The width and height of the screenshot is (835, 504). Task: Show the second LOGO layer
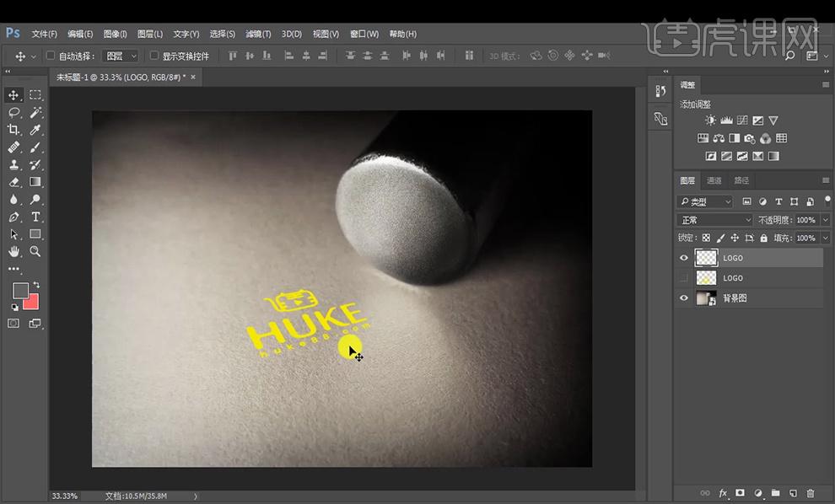tap(684, 278)
